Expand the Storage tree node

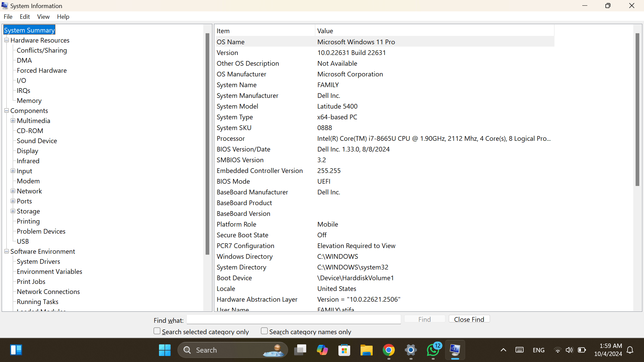[x=13, y=211]
